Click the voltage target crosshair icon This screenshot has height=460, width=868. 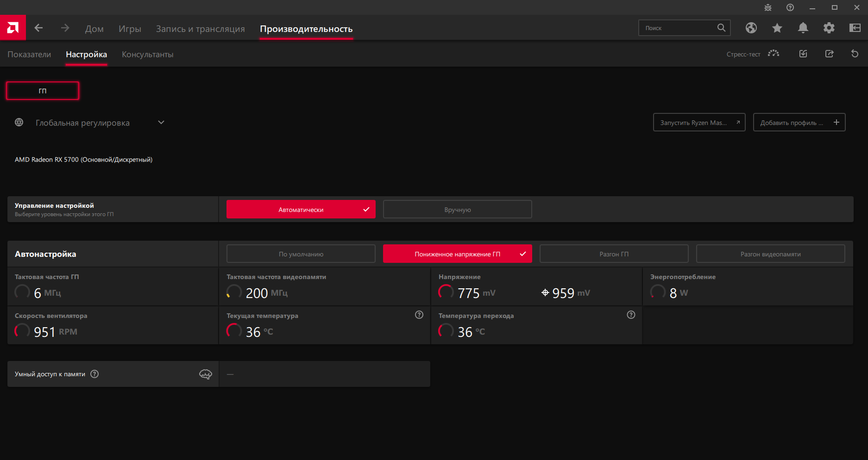(x=545, y=292)
